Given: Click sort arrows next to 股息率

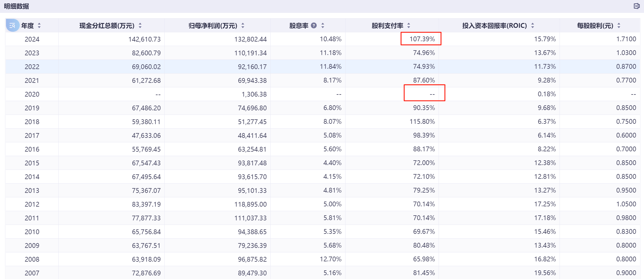Looking at the screenshot, I should [323, 26].
